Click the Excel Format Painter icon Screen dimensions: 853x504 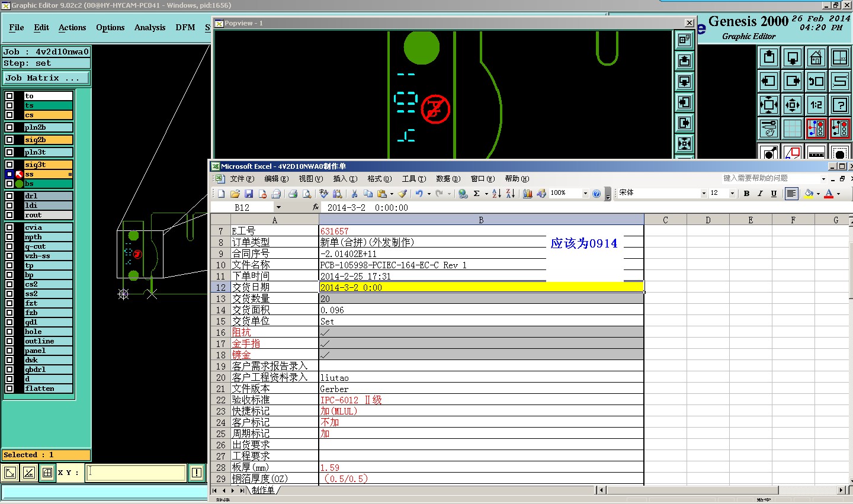(402, 194)
